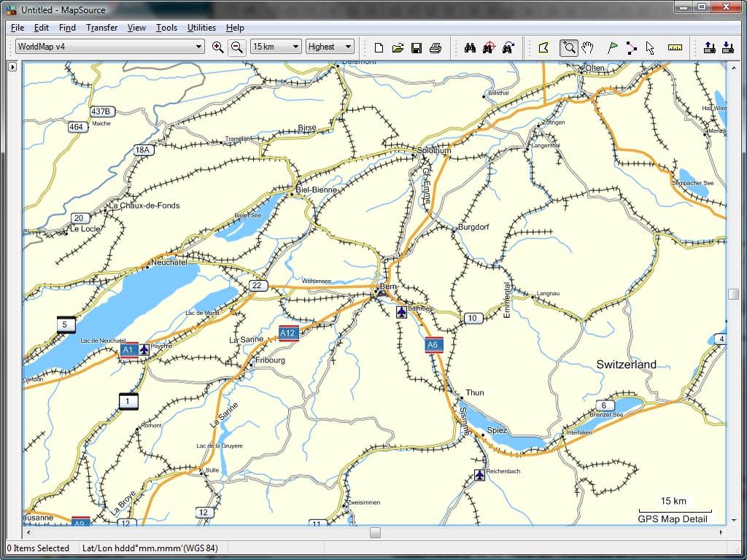Open a file with the folder icon
This screenshot has width=747, height=560.
398,47
